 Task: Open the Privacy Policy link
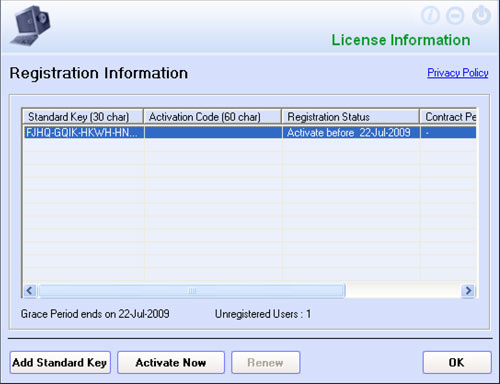[x=458, y=73]
